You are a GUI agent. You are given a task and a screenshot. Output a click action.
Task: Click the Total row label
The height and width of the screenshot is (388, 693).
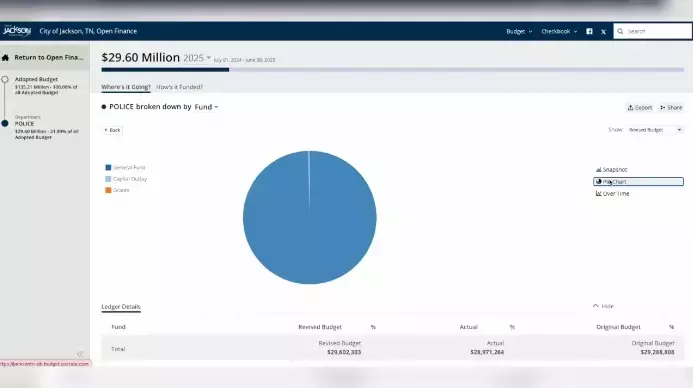[x=118, y=349]
